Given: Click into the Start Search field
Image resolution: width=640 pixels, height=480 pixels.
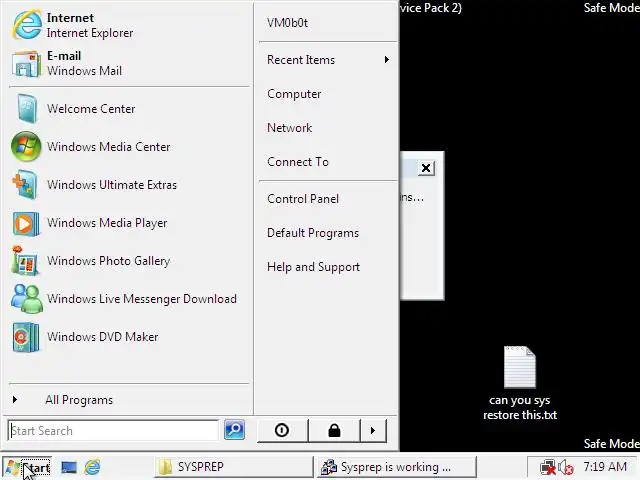Looking at the screenshot, I should pos(113,431).
